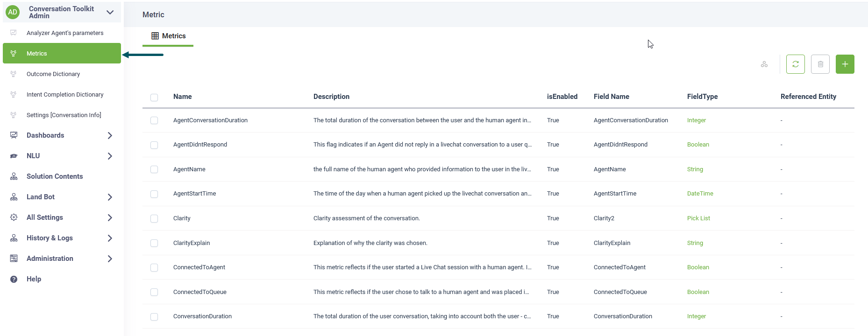The height and width of the screenshot is (336, 868).
Task: Click the DateTime link for AgentStartTime
Action: pos(700,194)
